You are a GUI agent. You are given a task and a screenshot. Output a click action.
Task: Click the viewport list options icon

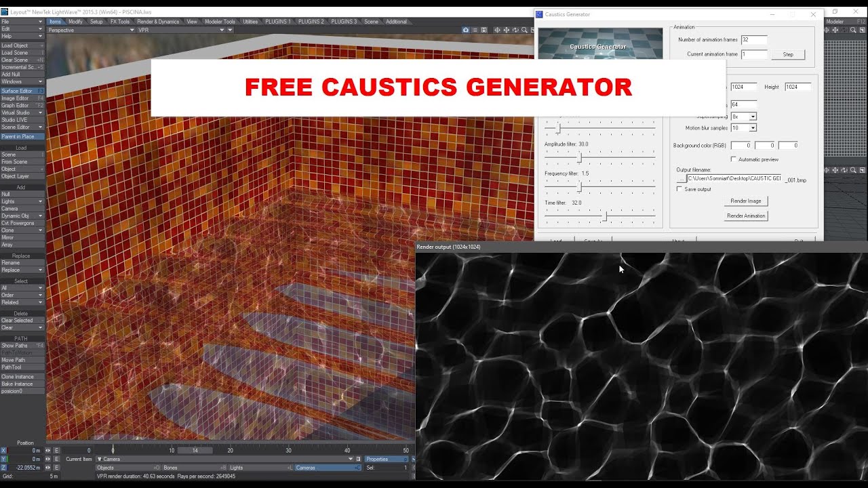tap(475, 30)
